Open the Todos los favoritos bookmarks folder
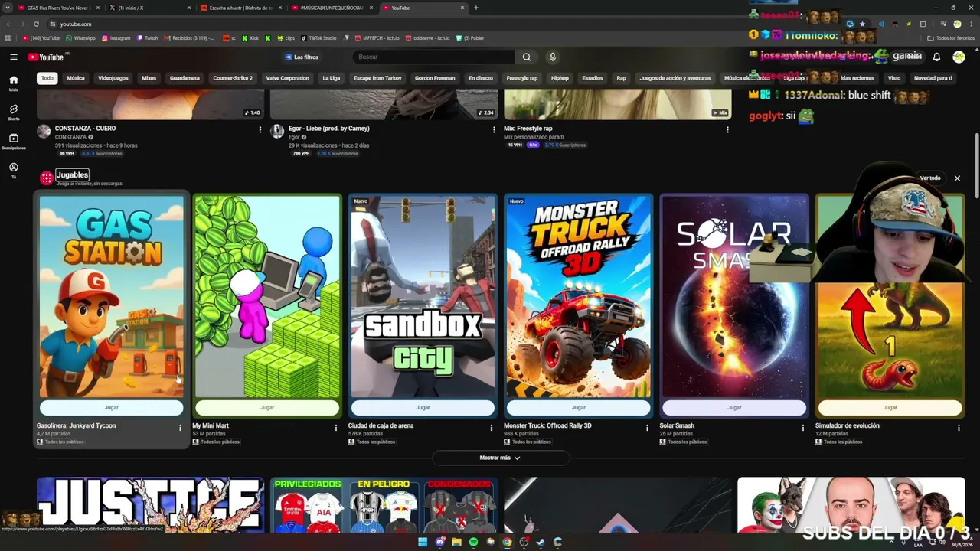Screen dimensions: 980x551 click(x=951, y=38)
